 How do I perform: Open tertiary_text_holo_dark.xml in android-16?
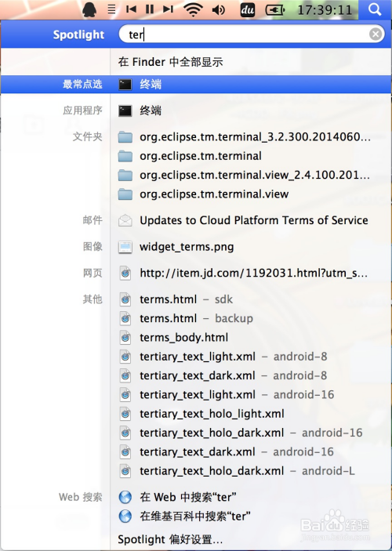pos(251,433)
